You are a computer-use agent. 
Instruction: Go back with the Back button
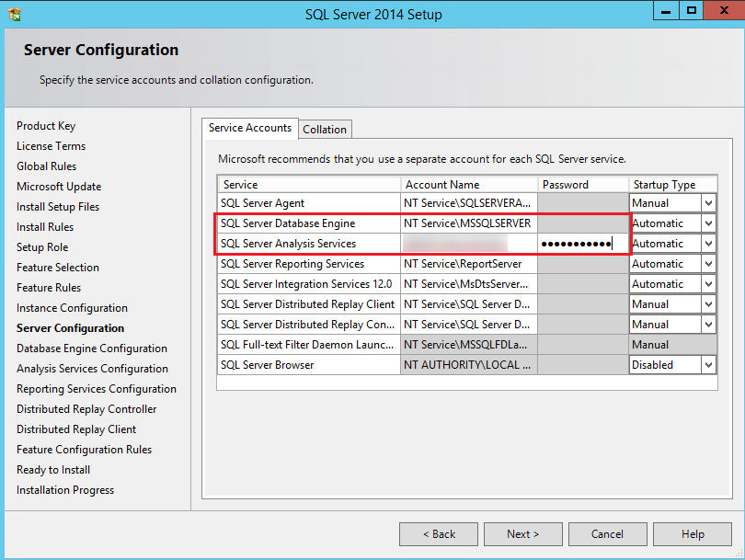coord(439,534)
